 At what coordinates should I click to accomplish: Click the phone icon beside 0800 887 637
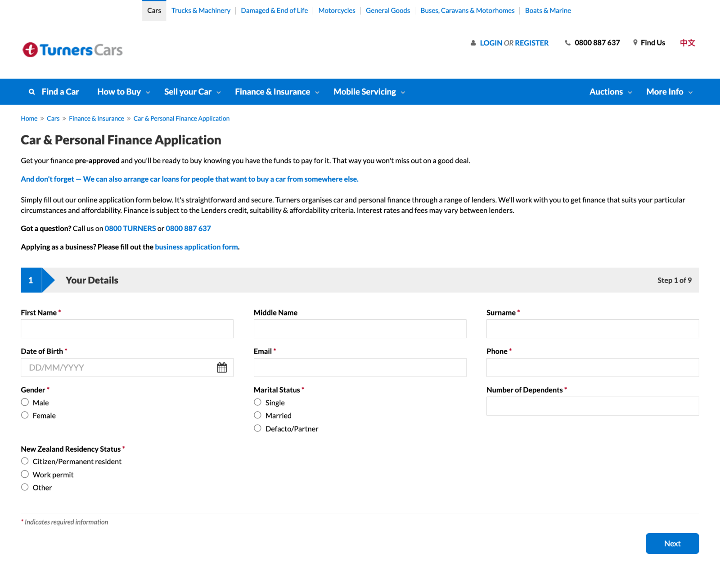(x=568, y=43)
